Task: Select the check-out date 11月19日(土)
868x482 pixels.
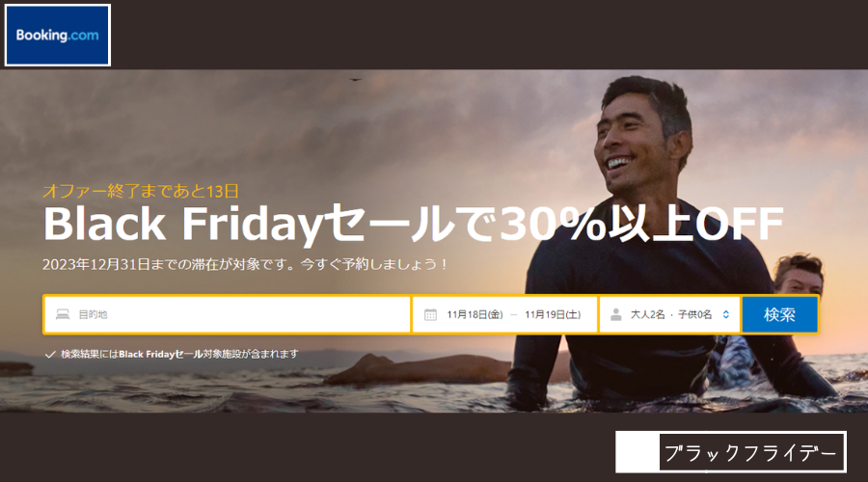Action: click(553, 315)
